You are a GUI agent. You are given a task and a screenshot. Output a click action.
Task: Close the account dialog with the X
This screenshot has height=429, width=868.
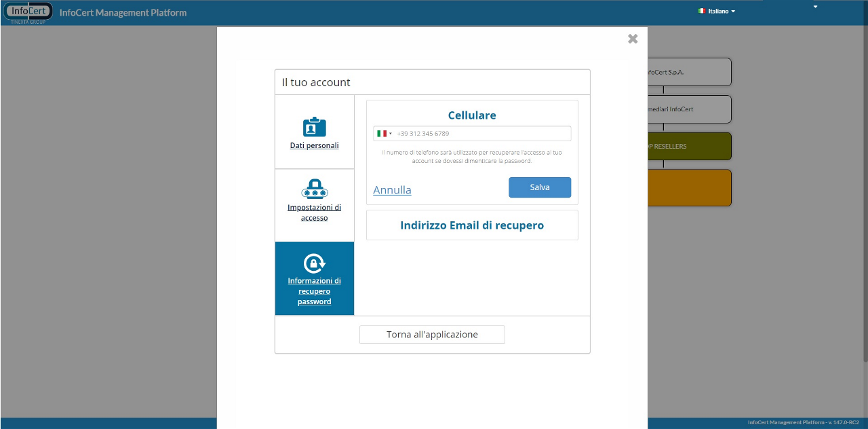633,39
